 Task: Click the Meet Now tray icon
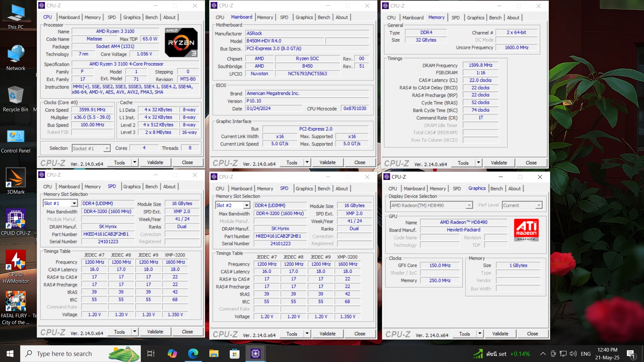point(553,354)
